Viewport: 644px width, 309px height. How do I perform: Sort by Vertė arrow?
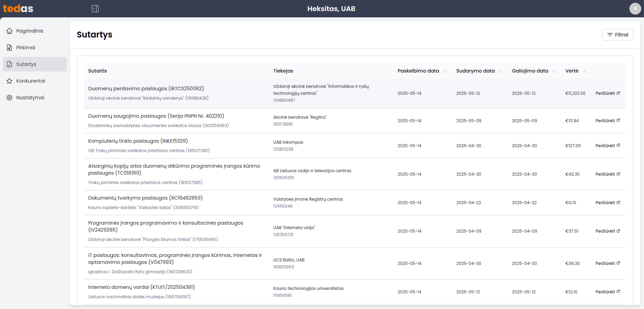584,71
